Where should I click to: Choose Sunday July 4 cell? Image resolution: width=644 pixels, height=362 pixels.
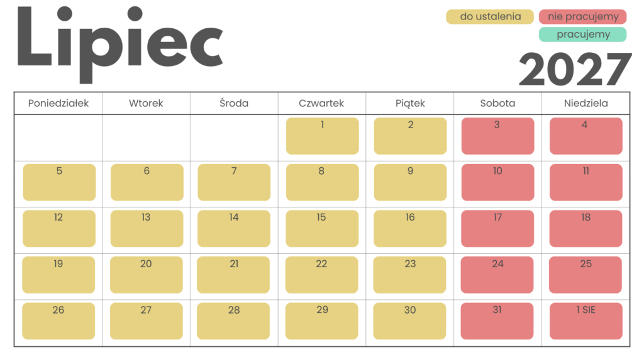click(586, 136)
